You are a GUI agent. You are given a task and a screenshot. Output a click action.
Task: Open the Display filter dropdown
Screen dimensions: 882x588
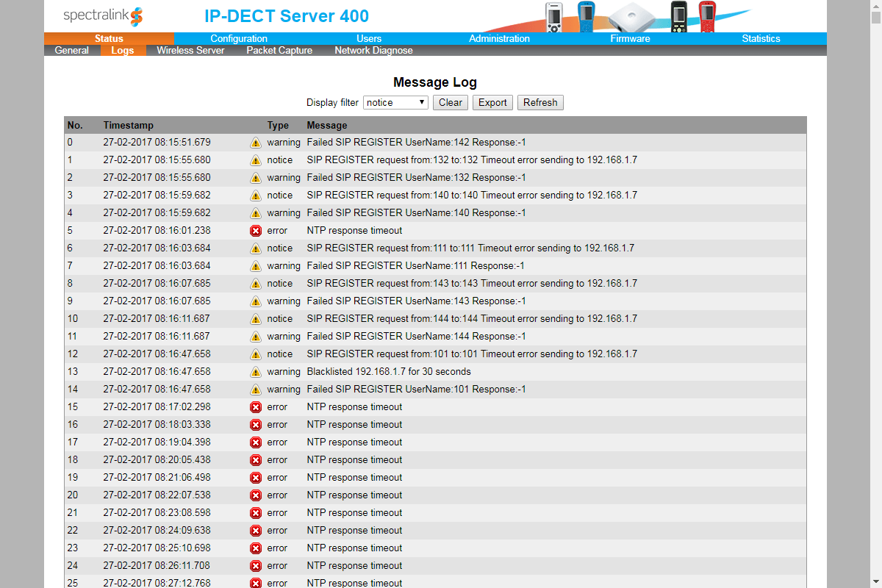[x=395, y=103]
